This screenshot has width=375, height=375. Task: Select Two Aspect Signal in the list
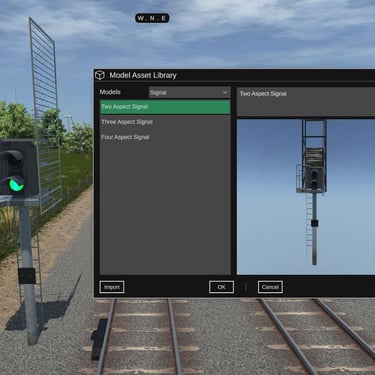tap(165, 107)
